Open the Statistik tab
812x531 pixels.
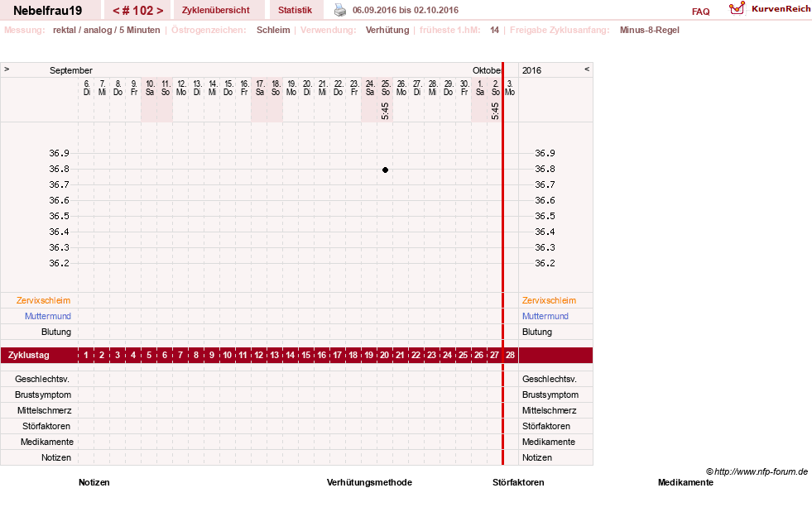pyautogui.click(x=295, y=10)
